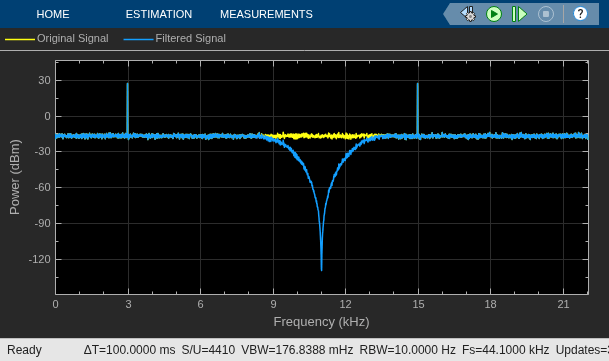
Task: Click the yellow Original Signal line swatch
Action: [x=20, y=39]
